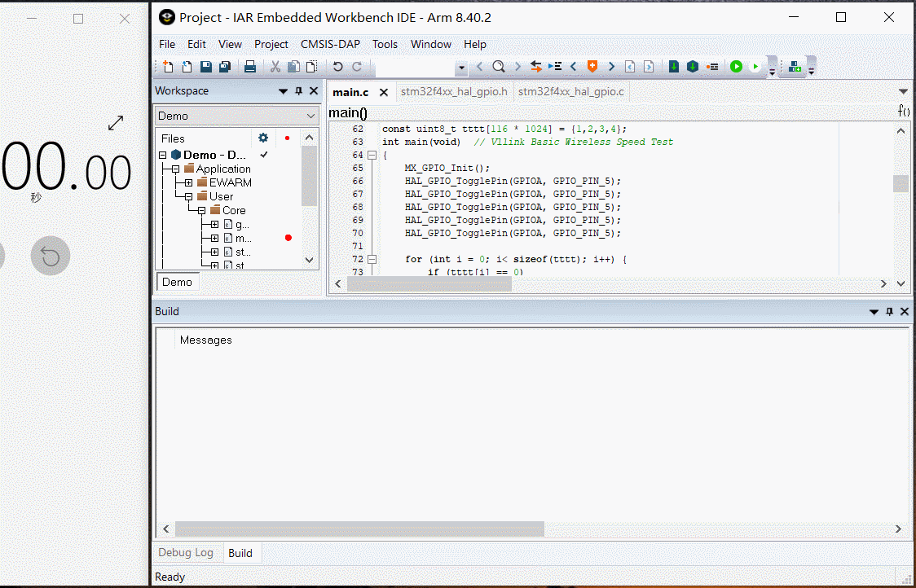The width and height of the screenshot is (916, 588).
Task: Collapse the Application folder node
Action: pos(176,169)
